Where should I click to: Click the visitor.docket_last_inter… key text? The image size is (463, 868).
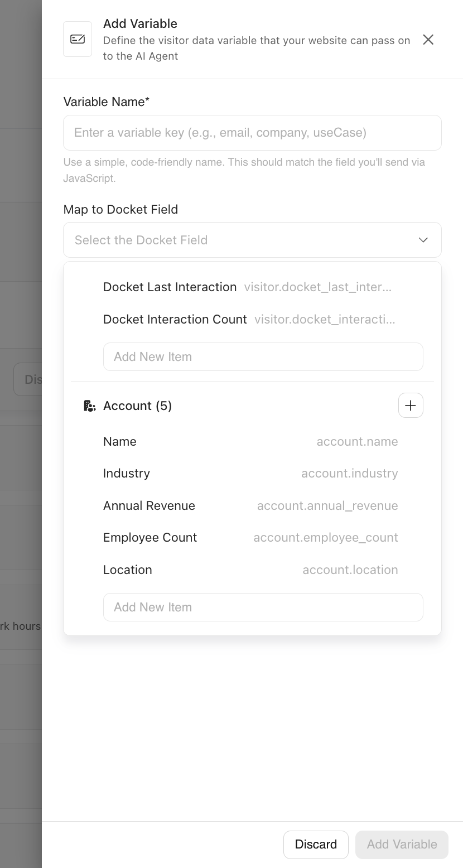pos(318,287)
